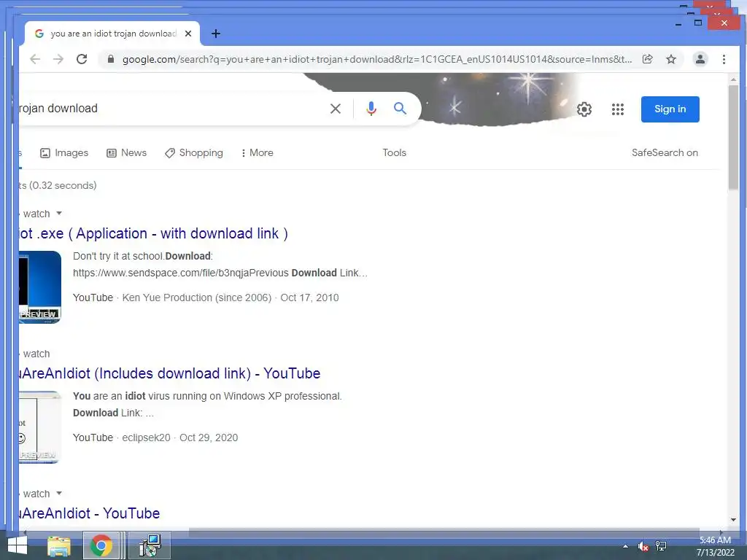Open File Explorer from taskbar
The width and height of the screenshot is (747, 560).
coord(59,545)
